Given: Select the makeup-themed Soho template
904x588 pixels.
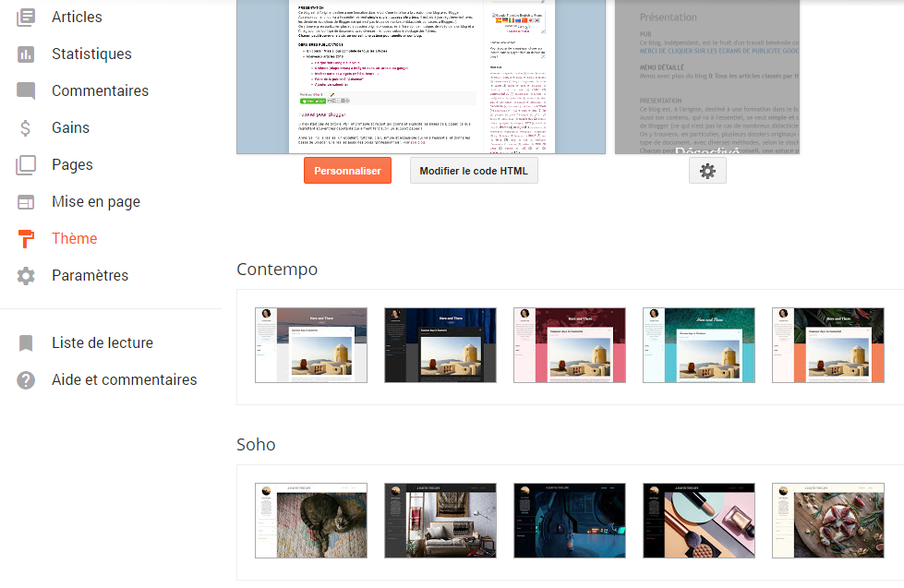Looking at the screenshot, I should coord(699,521).
